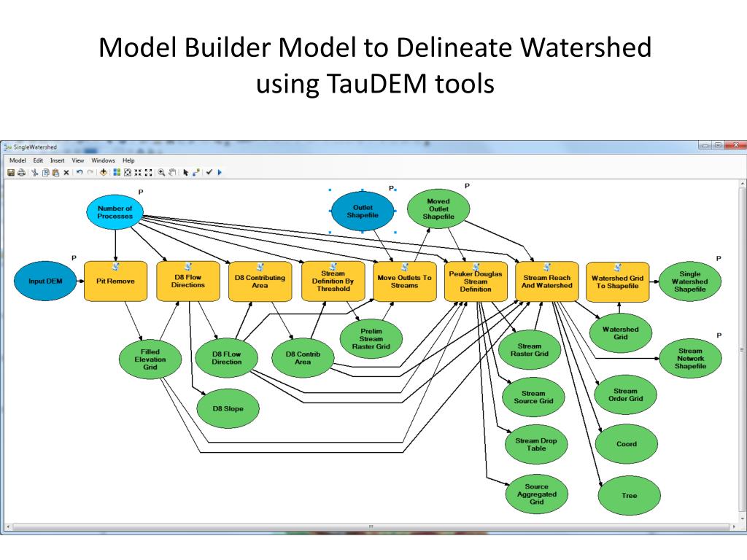Activate the Pan hand tool
This screenshot has height=560, width=747.
point(172,172)
